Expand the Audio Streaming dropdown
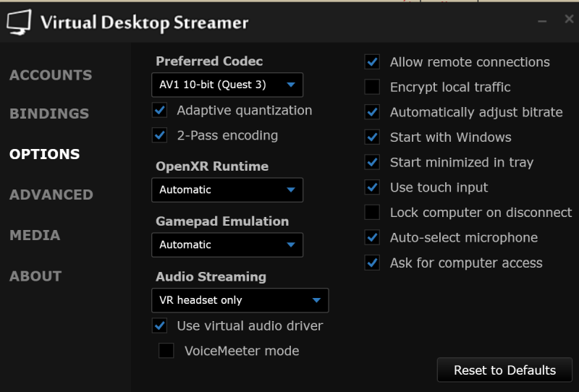 (240, 300)
